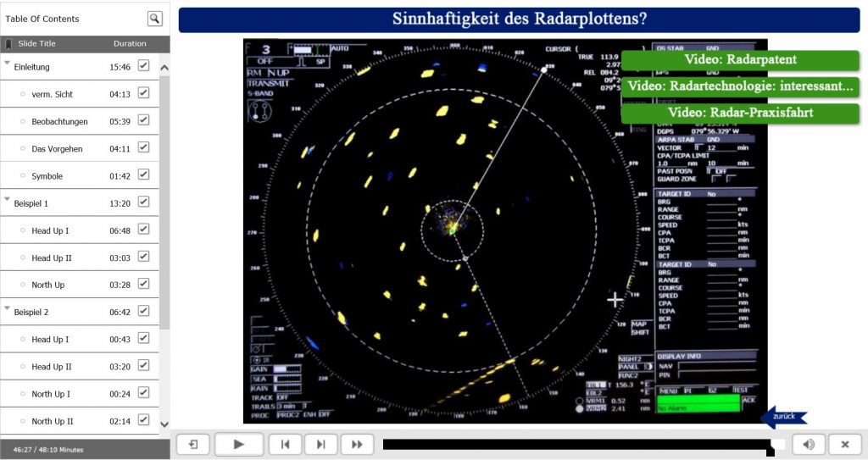Viewport: 868px width, 460px height.
Task: Toggle the Einleitung checkbox
Action: (143, 66)
